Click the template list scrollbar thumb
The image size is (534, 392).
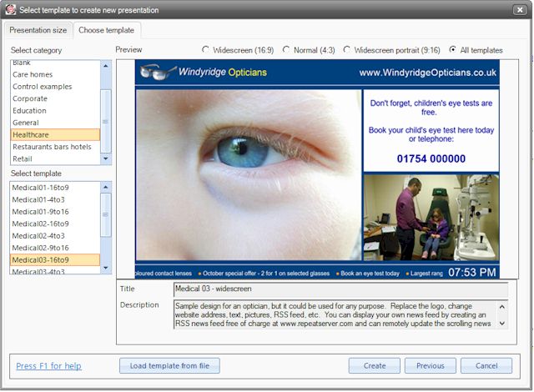click(106, 214)
